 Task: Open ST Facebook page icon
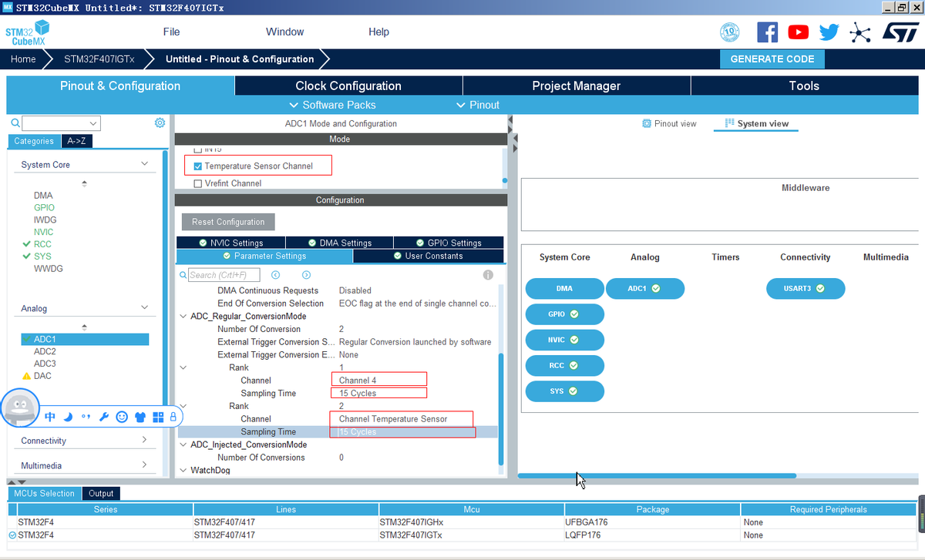click(x=767, y=32)
